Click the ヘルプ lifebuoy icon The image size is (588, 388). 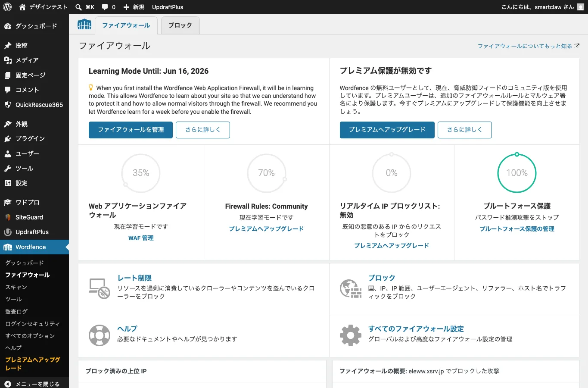coord(100,335)
